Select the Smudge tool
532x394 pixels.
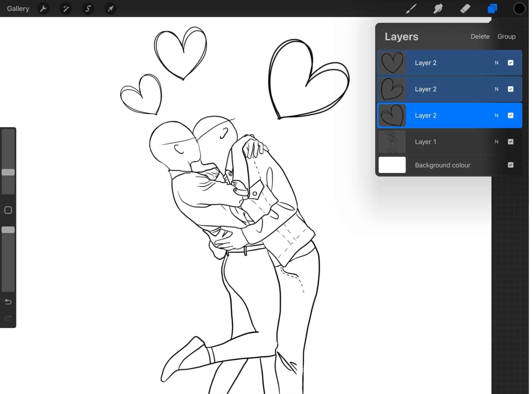(438, 9)
